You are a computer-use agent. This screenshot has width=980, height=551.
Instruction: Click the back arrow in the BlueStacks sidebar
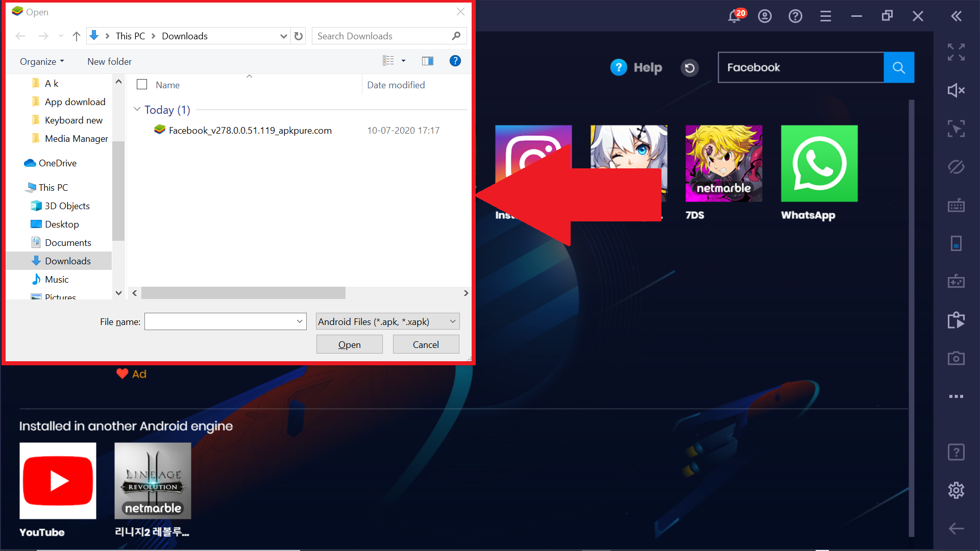956,529
